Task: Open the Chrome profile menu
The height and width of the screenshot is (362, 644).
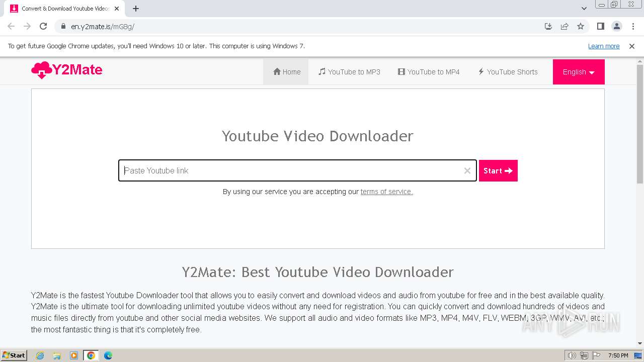Action: (x=617, y=26)
